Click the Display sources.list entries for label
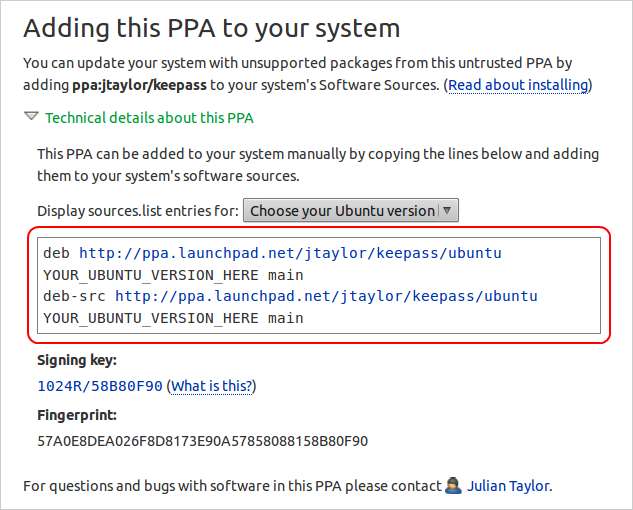 click(137, 211)
